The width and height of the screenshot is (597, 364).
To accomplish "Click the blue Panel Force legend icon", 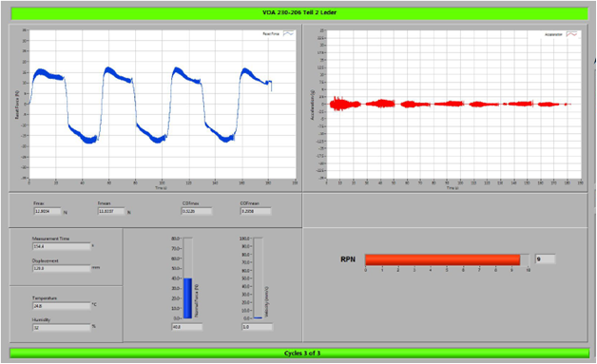I will (288, 34).
